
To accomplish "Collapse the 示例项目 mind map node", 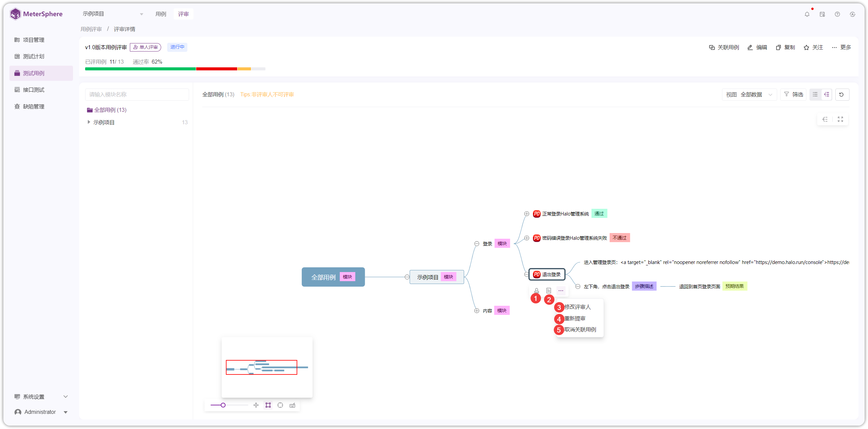I will pos(407,277).
